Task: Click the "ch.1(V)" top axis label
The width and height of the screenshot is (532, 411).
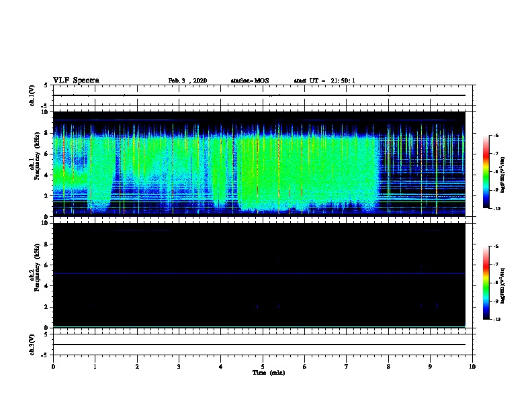Action: [32, 95]
